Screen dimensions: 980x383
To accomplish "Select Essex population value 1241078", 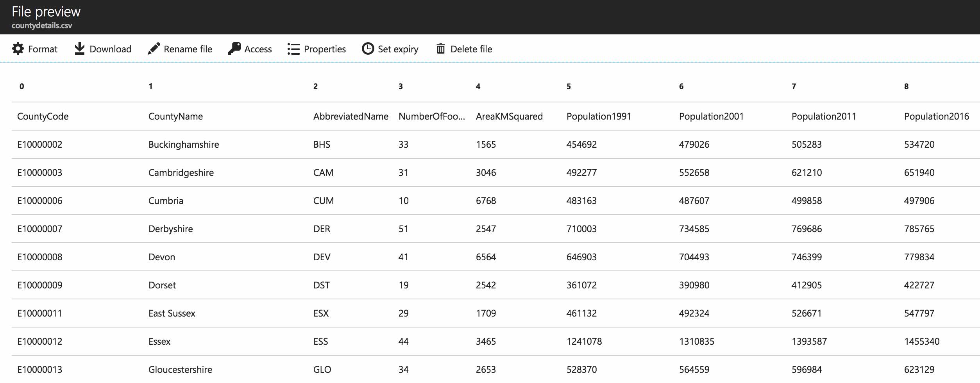I will [x=584, y=342].
